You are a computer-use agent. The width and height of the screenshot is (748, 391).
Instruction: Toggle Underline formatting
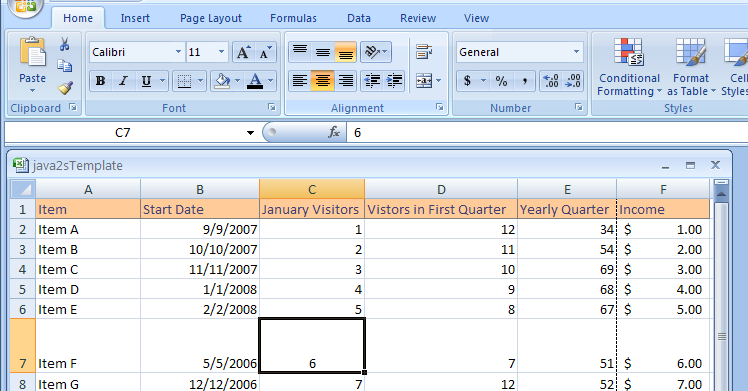[x=146, y=81]
